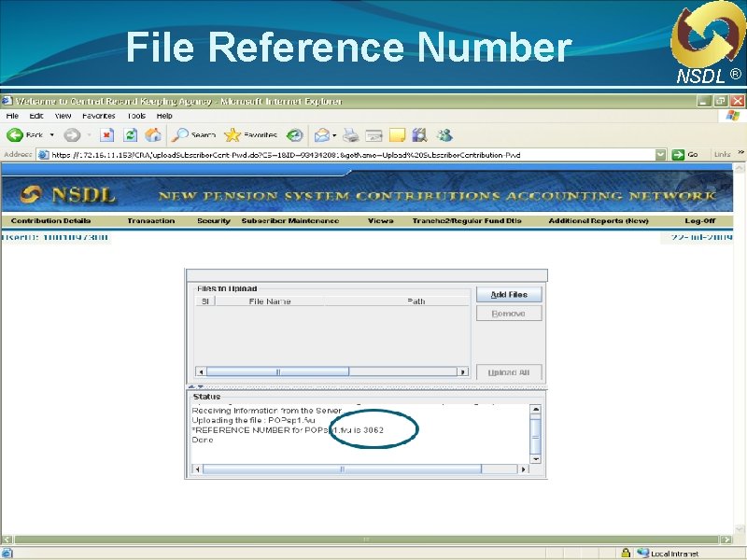Click right arrow of Status horizontal scrollbar
The width and height of the screenshot is (747, 560).
pos(524,469)
